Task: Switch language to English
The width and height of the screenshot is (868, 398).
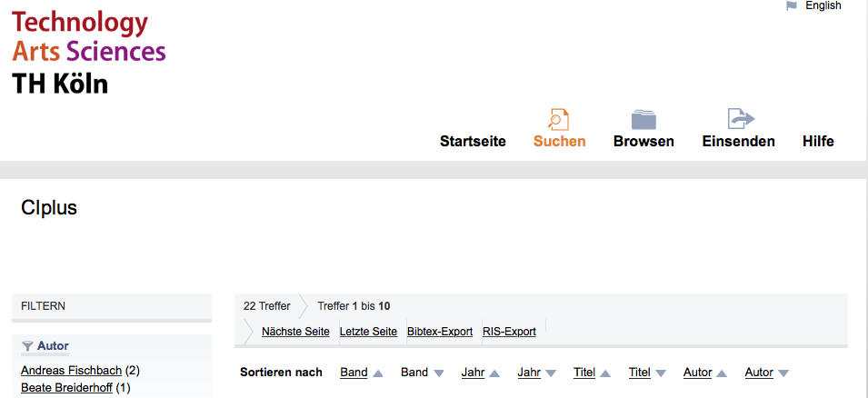Action: click(823, 5)
